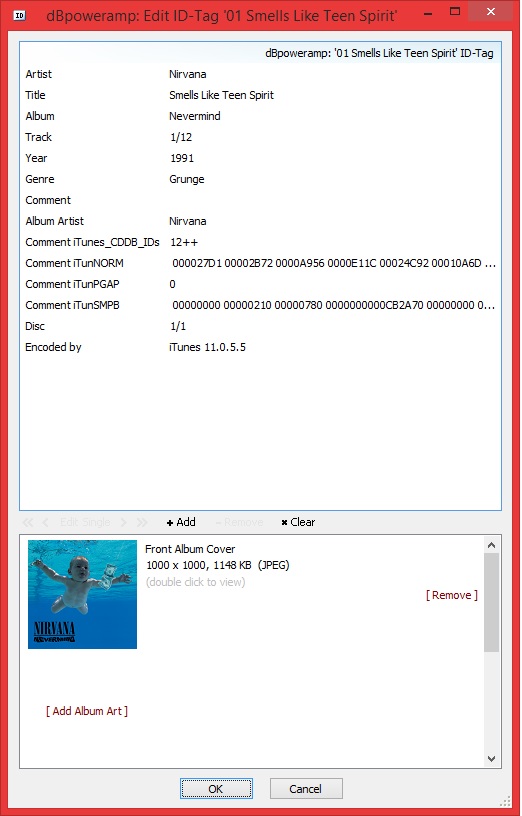Click the Clear tags button with x icon
The width and height of the screenshot is (522, 816).
(x=298, y=522)
